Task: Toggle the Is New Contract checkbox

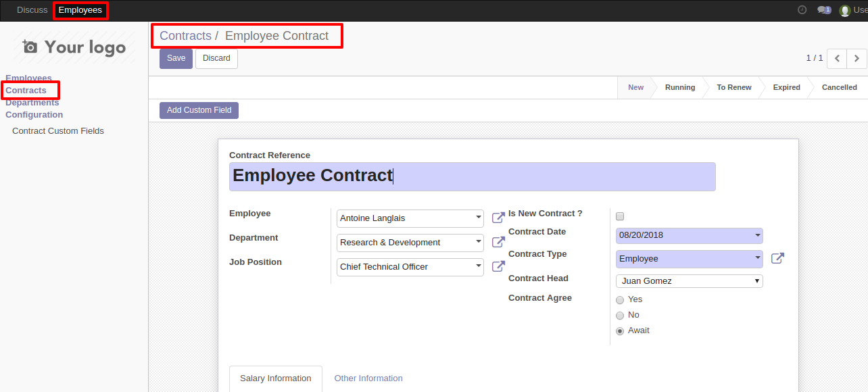Action: coord(620,216)
